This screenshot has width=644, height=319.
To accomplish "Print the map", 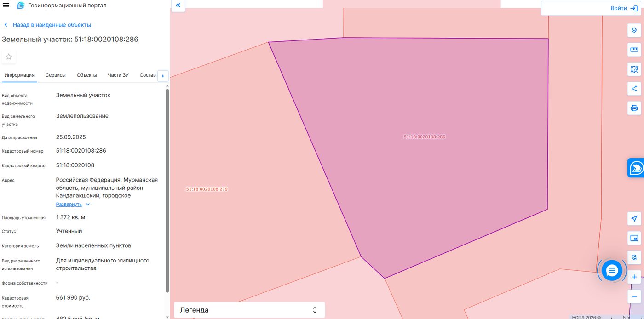I will tap(634, 108).
